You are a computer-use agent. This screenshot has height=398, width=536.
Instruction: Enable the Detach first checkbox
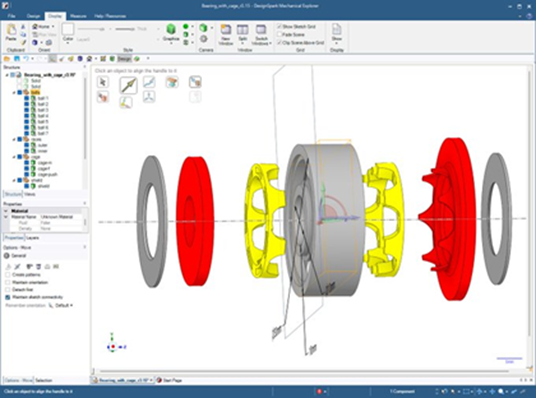coord(8,290)
